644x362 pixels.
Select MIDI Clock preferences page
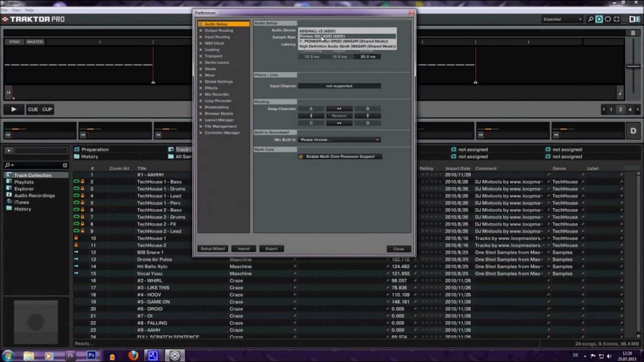(214, 43)
